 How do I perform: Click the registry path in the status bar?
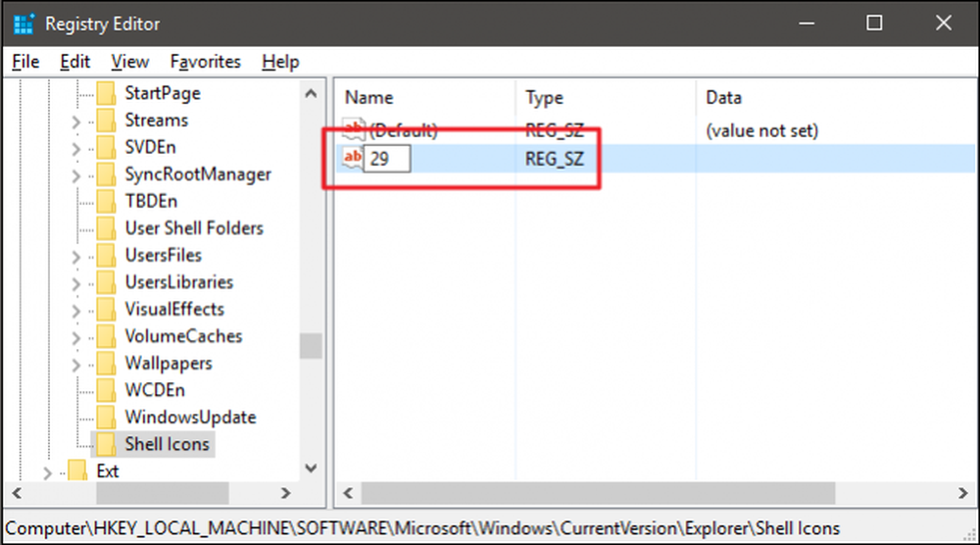tap(422, 528)
